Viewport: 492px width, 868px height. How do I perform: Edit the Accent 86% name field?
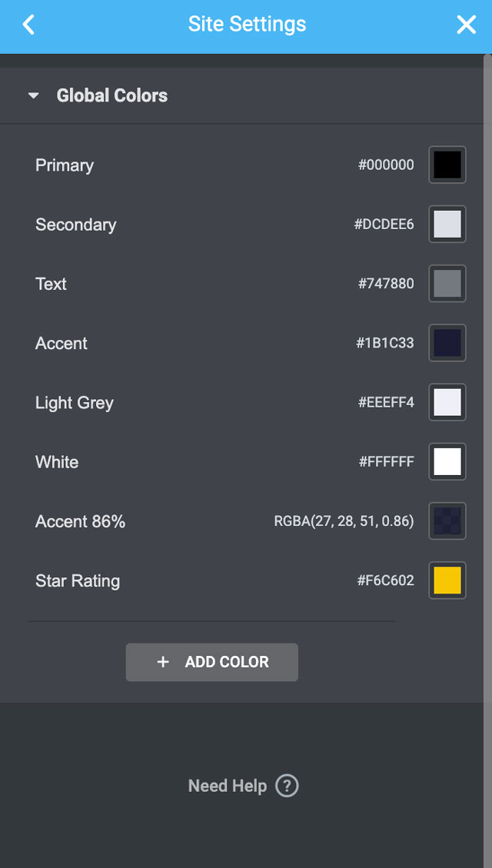[80, 521]
